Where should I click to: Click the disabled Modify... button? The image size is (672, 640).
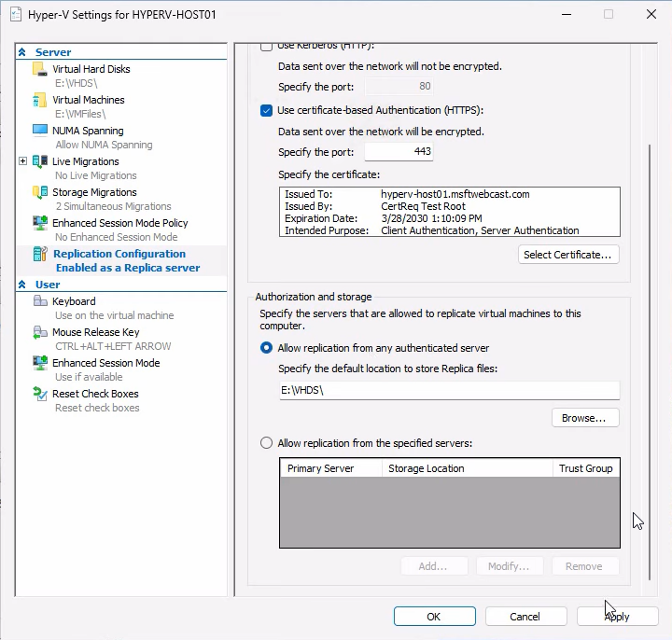click(x=510, y=566)
